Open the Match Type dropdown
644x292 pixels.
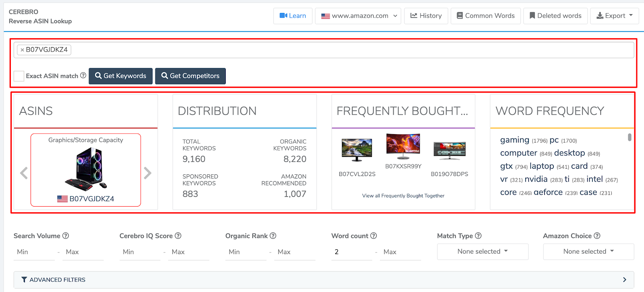[483, 252]
